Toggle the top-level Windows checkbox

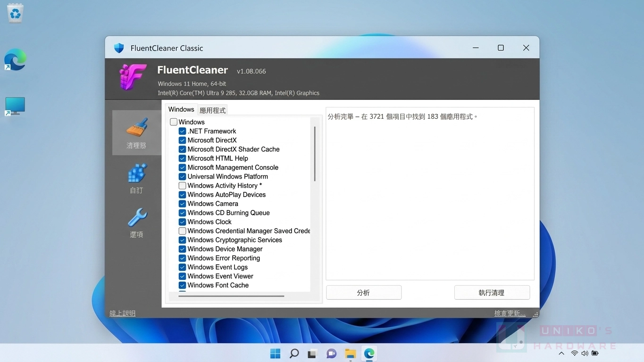[174, 122]
